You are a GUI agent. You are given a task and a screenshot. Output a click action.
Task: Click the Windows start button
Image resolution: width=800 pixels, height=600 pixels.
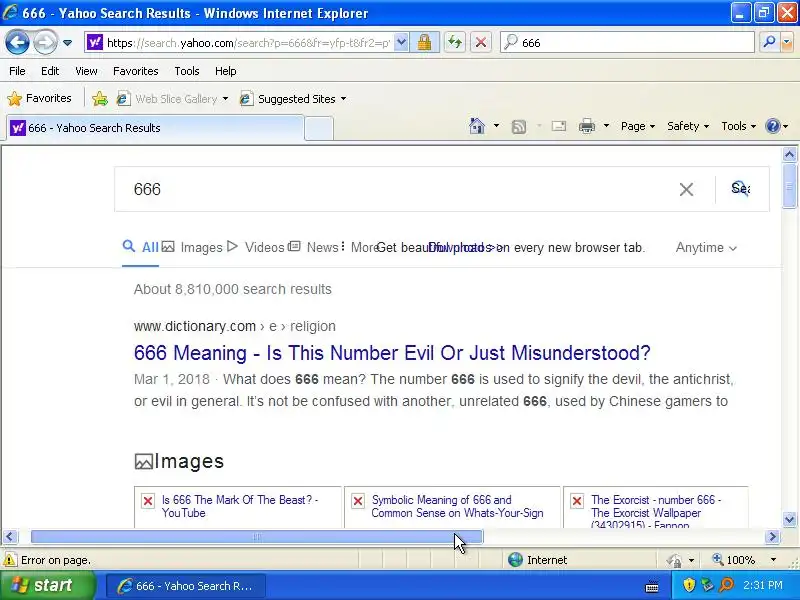[x=47, y=585]
